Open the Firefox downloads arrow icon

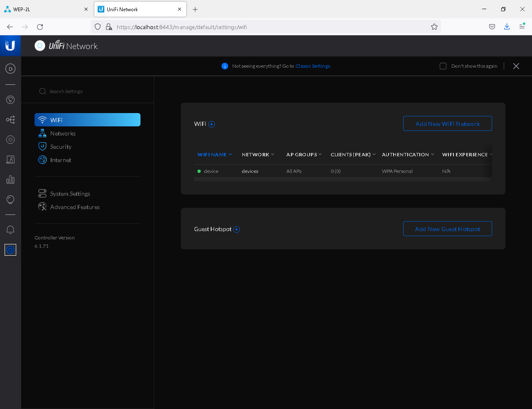[x=507, y=27]
